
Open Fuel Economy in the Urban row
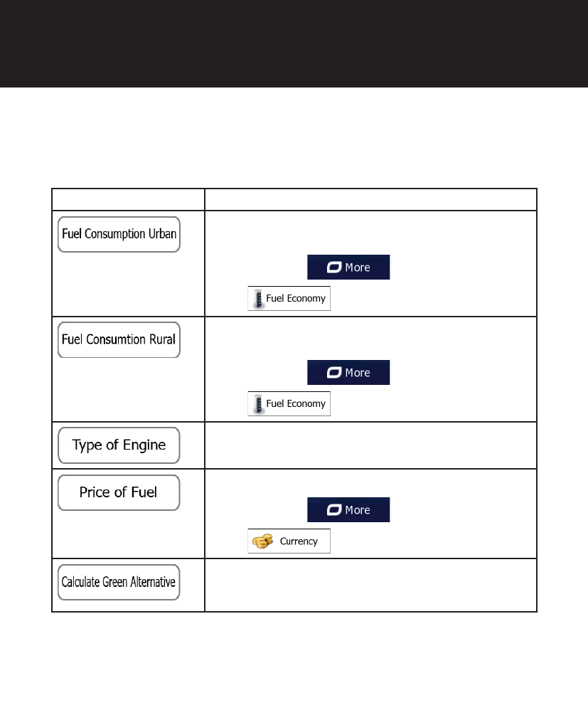(x=289, y=299)
